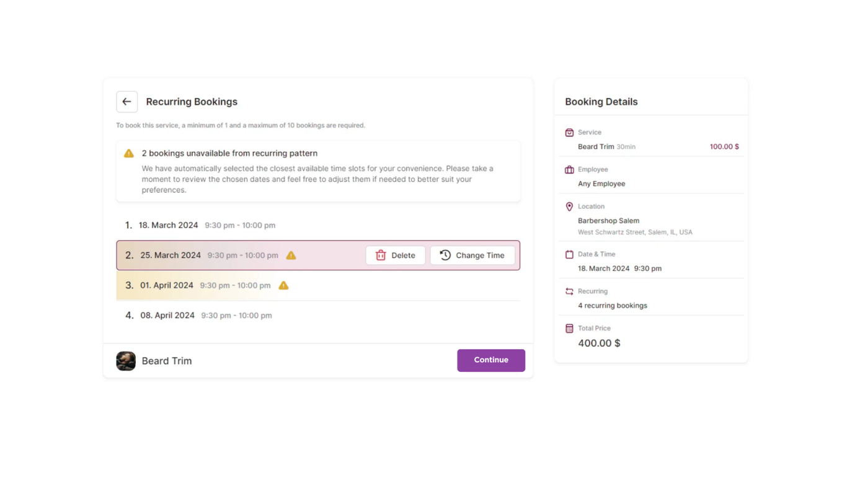Click the Barbershop Salem location name
This screenshot has height=488, width=868.
(608, 221)
